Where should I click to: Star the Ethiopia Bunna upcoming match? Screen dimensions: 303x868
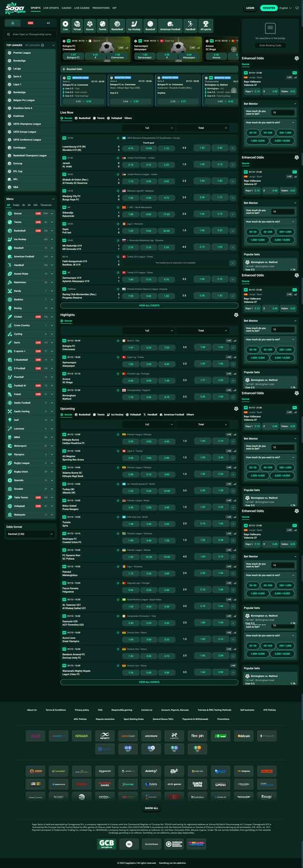pyautogui.click(x=118, y=434)
